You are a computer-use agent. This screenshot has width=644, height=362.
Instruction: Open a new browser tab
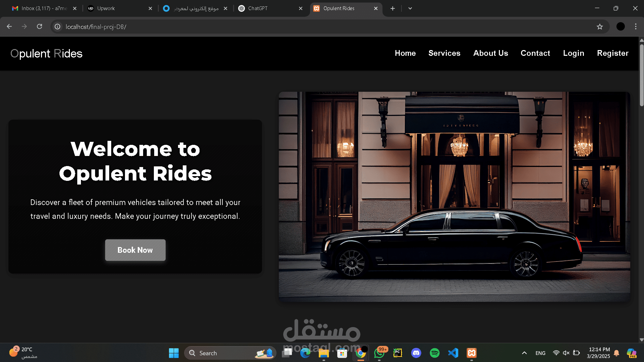pos(392,8)
